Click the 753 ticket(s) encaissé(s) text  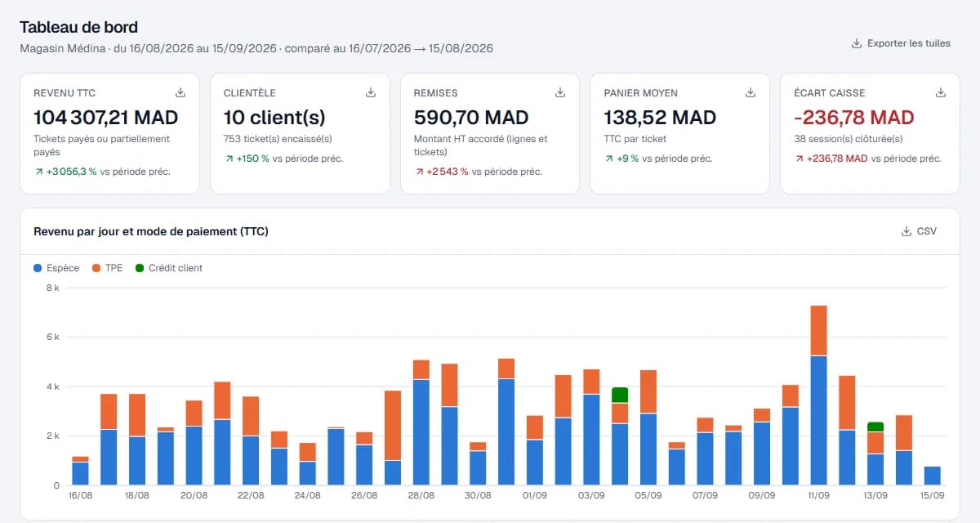(278, 139)
